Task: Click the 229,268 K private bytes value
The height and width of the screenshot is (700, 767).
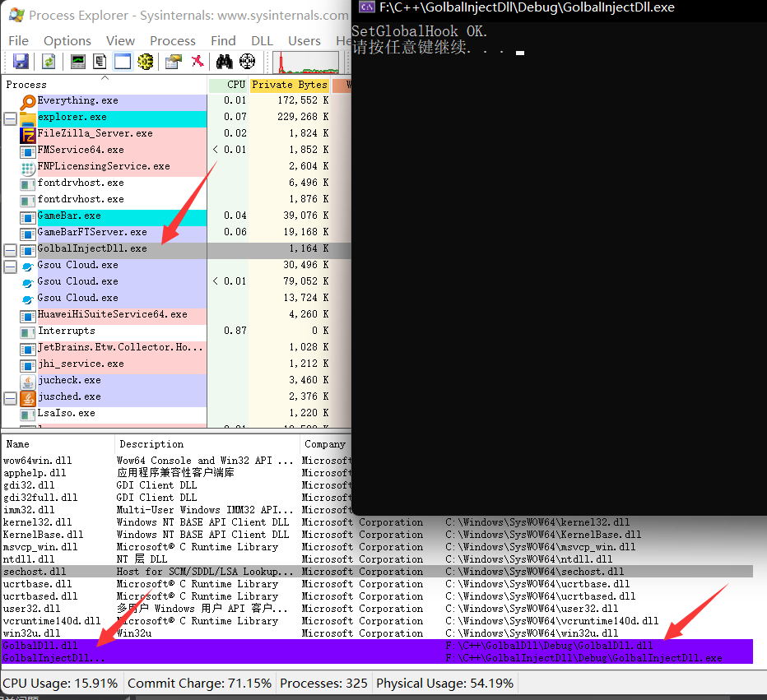Action: click(304, 117)
